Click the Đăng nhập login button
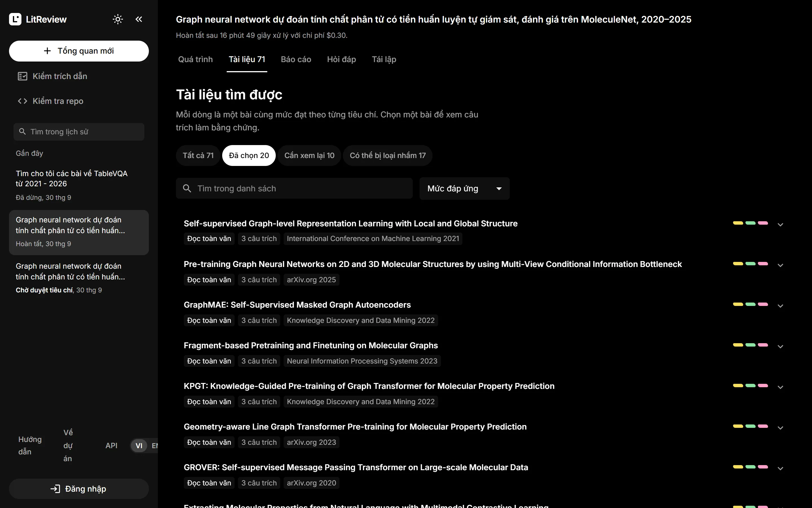This screenshot has width=812, height=508. coord(79,489)
